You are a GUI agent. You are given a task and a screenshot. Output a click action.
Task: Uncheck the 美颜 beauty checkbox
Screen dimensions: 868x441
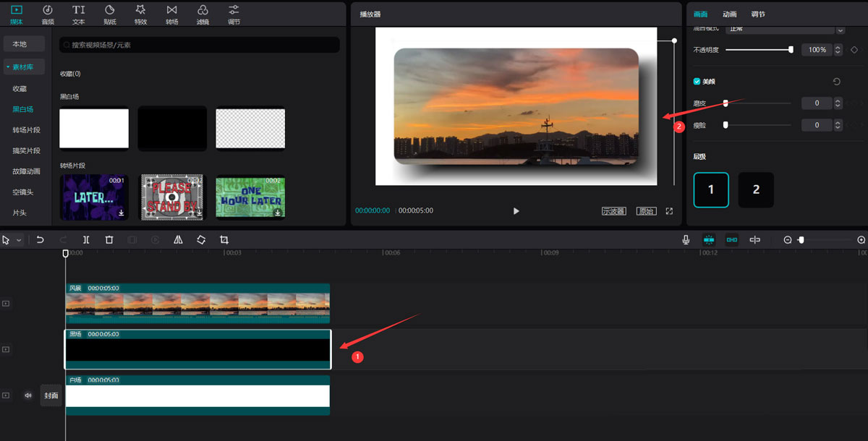[697, 82]
